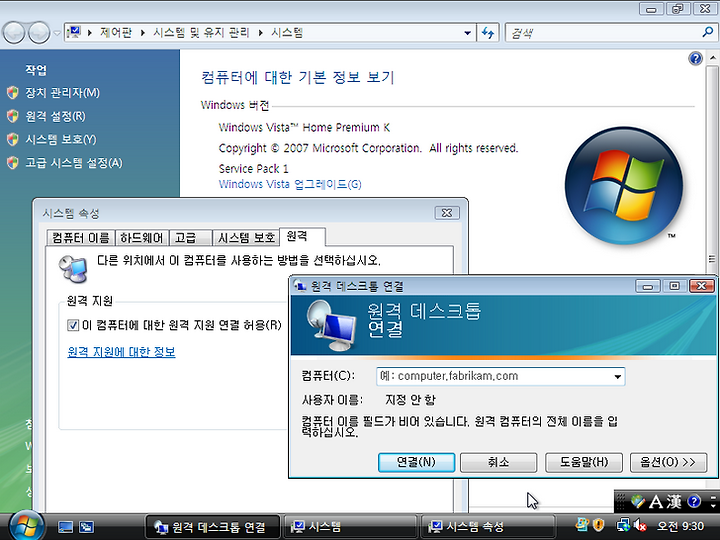Click the network connection tray icon
Viewport: 720px width, 540px height.
pos(624,524)
